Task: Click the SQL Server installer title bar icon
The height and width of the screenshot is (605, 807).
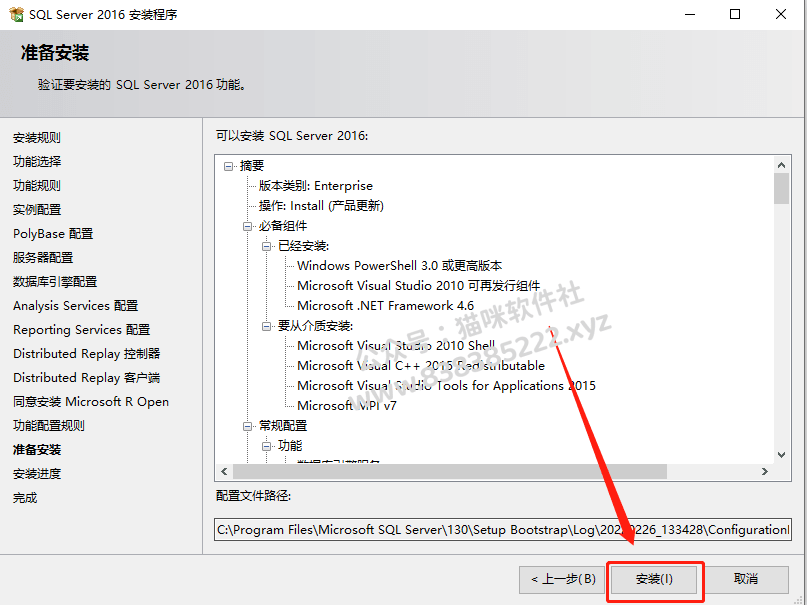Action: pos(16,14)
